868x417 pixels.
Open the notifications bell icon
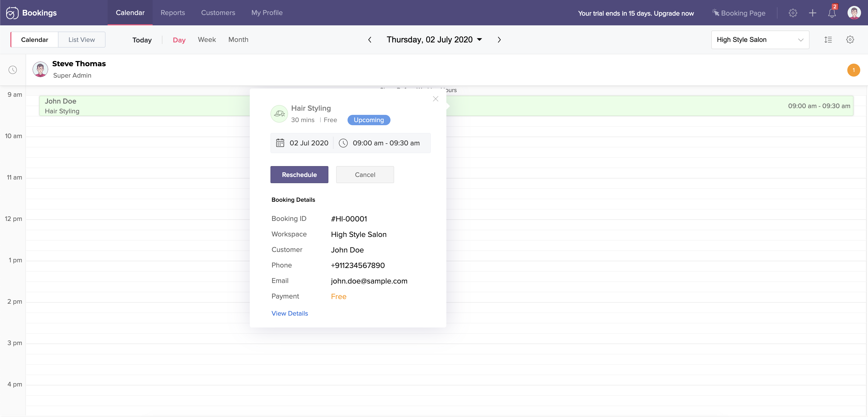[832, 13]
